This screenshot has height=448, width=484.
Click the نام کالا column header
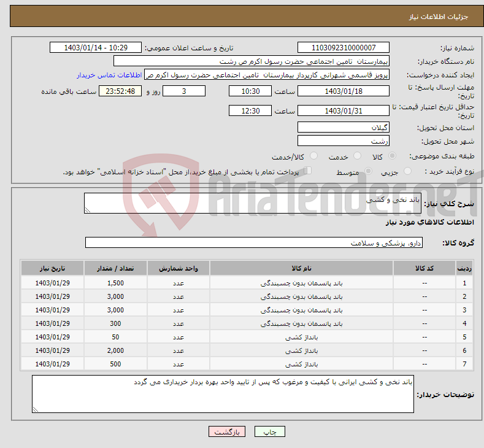pyautogui.click(x=302, y=268)
